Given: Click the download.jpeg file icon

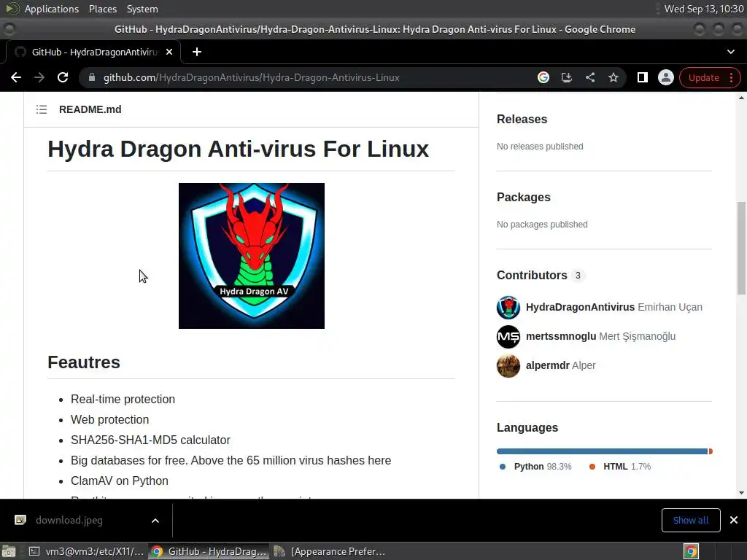Looking at the screenshot, I should coord(20,520).
